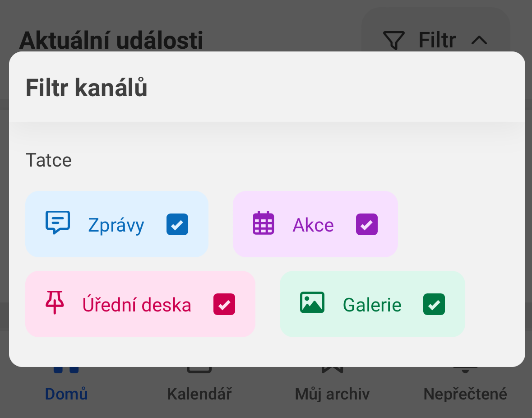Click the Úřední deska text label

coord(137,304)
